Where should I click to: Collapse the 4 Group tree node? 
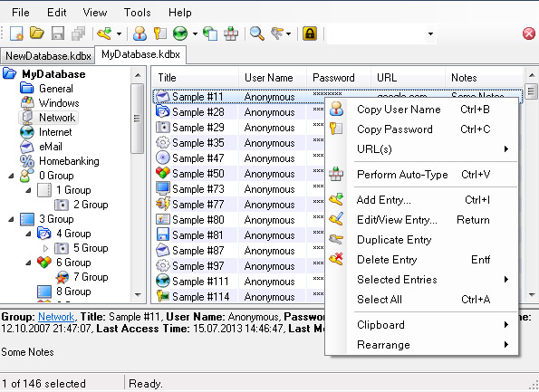pyautogui.click(x=28, y=234)
